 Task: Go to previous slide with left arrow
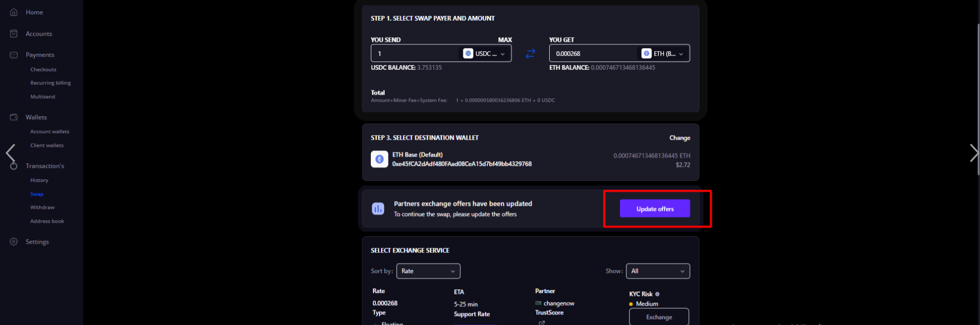(x=10, y=153)
